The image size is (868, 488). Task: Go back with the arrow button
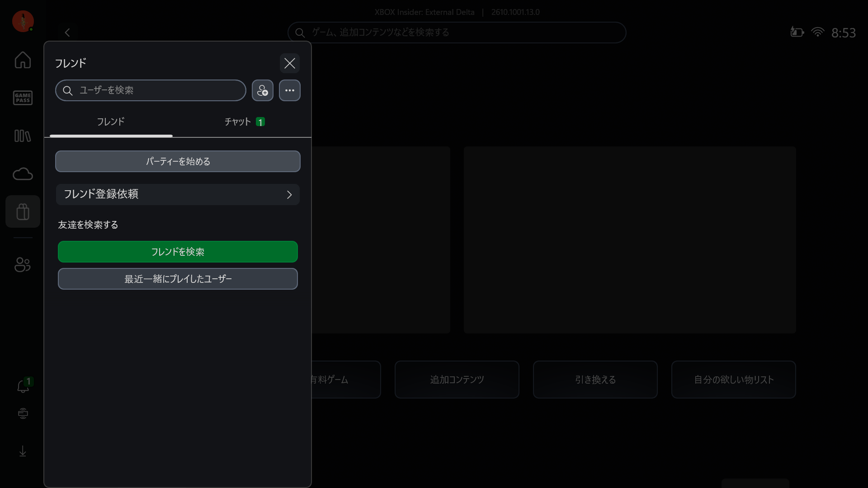(x=67, y=33)
